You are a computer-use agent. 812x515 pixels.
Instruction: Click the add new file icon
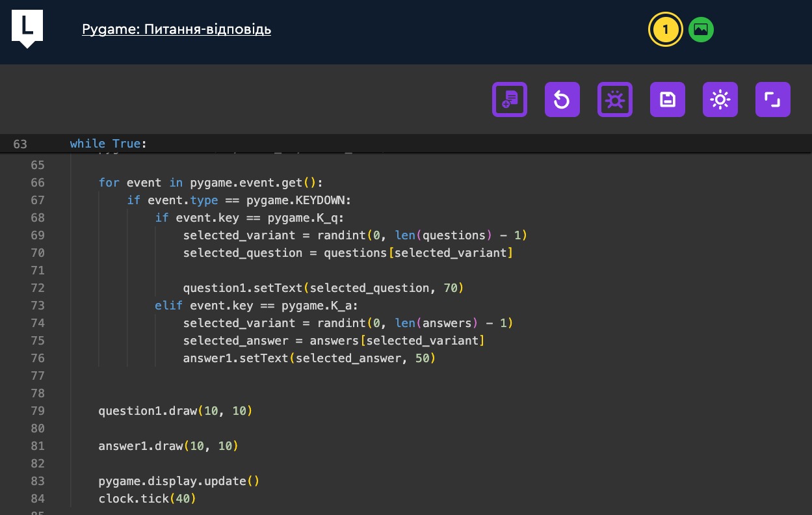(510, 99)
